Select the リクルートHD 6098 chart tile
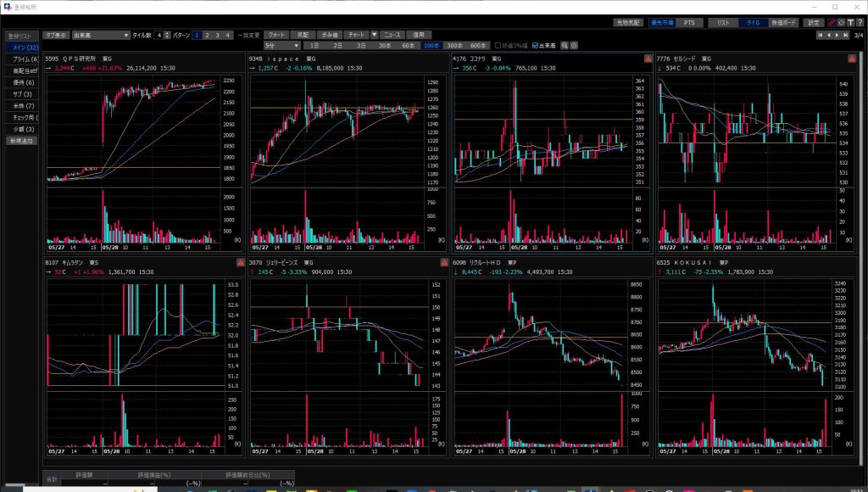 (x=551, y=356)
